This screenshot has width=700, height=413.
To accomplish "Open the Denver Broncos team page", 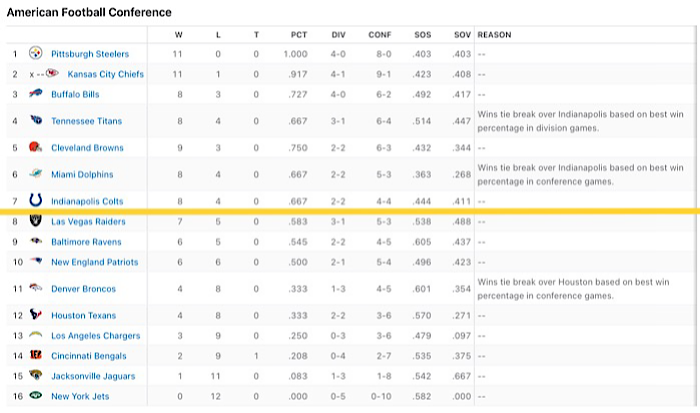I will point(83,289).
